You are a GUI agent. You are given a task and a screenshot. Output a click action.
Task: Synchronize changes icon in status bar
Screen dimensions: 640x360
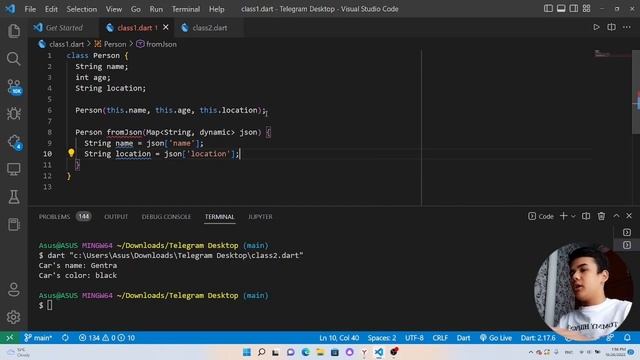[x=65, y=338]
